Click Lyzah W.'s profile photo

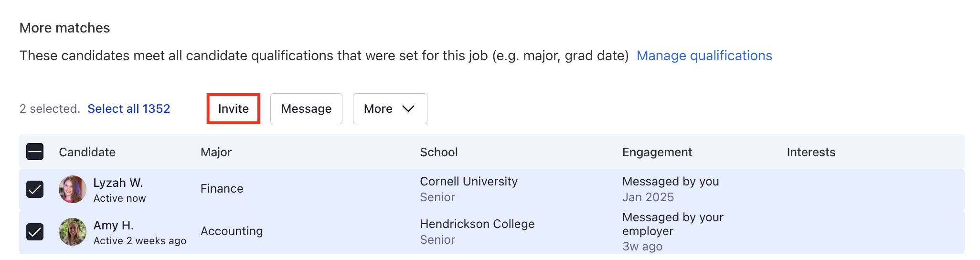(x=73, y=189)
